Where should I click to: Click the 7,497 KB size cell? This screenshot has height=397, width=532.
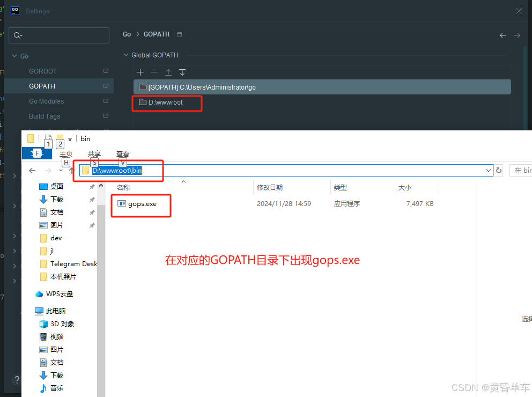point(420,204)
